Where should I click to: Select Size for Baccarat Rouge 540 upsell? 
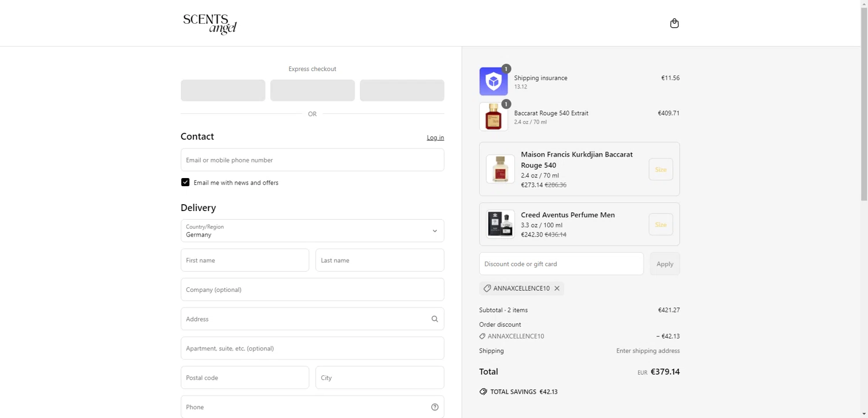coord(661,169)
